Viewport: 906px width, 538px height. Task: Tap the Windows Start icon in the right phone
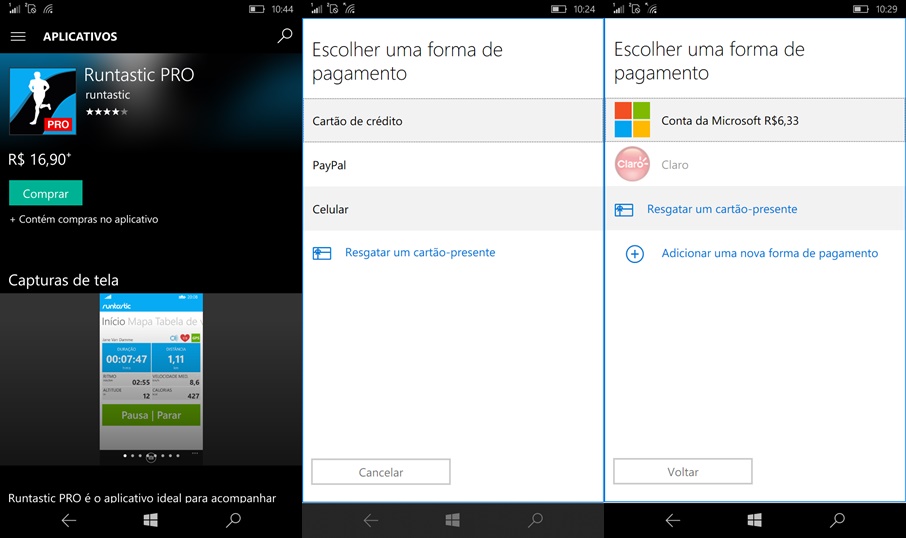(755, 521)
